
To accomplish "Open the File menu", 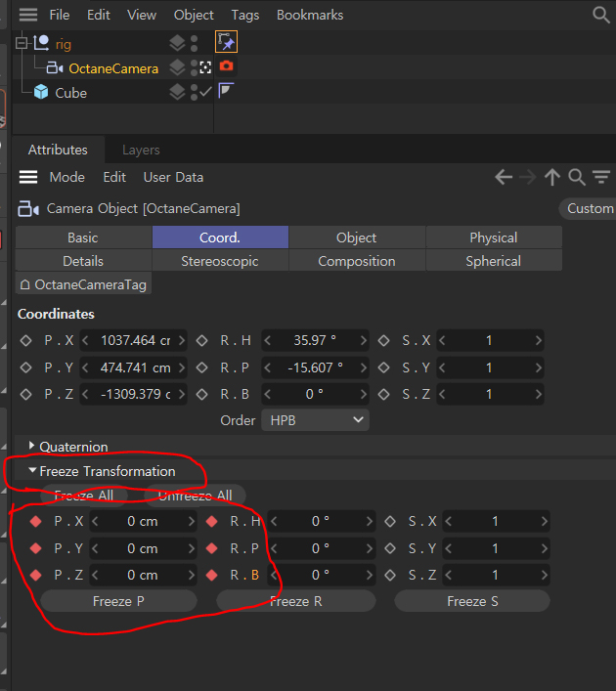I will (x=60, y=15).
